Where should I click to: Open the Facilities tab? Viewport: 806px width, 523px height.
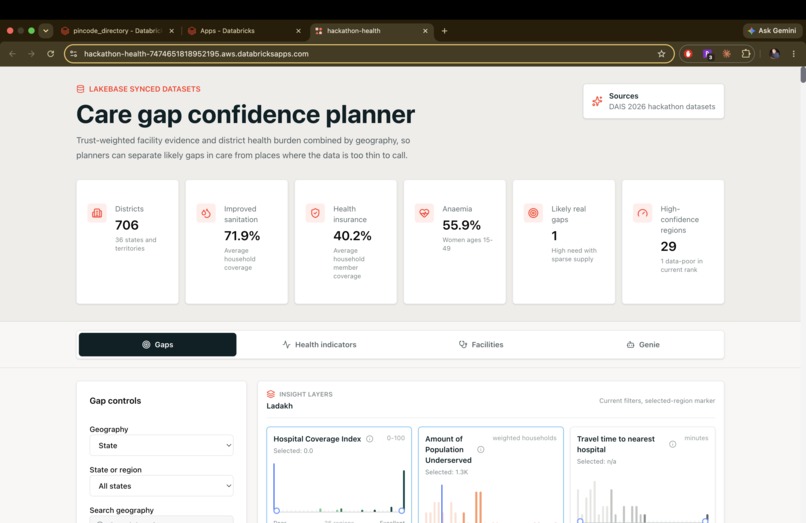pos(481,345)
